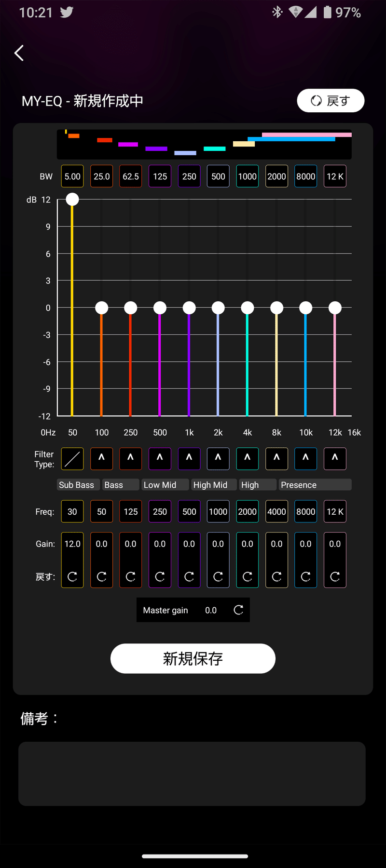The image size is (386, 868).
Task: Tap the 備考 notes text area
Action: pyautogui.click(x=192, y=774)
